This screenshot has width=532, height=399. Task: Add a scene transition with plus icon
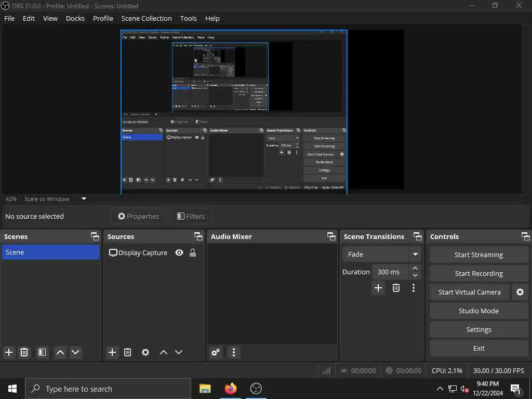(x=378, y=288)
